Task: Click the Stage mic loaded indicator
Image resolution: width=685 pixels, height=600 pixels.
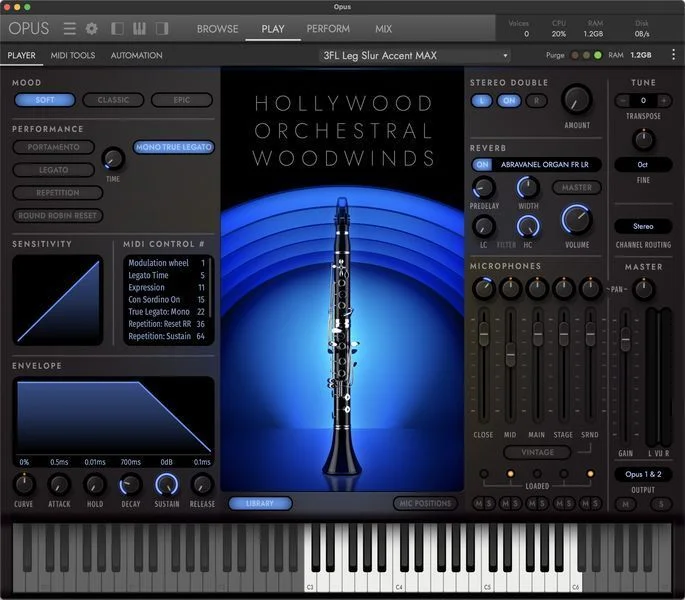Action: [x=564, y=474]
